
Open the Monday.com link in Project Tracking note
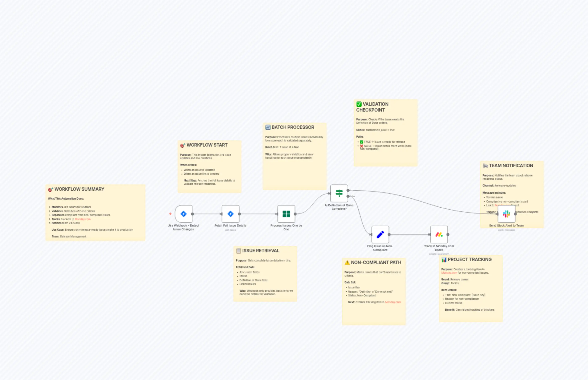click(449, 273)
